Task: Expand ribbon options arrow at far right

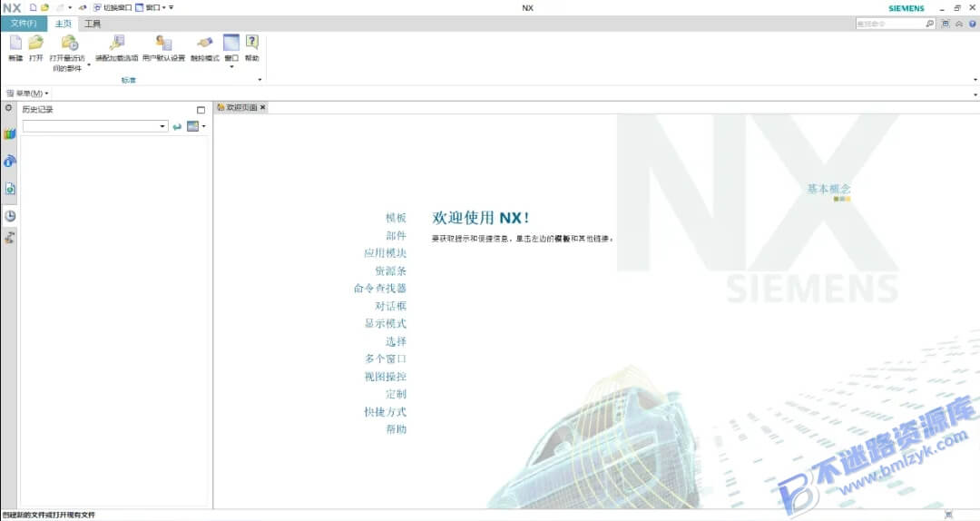Action: 975,80
